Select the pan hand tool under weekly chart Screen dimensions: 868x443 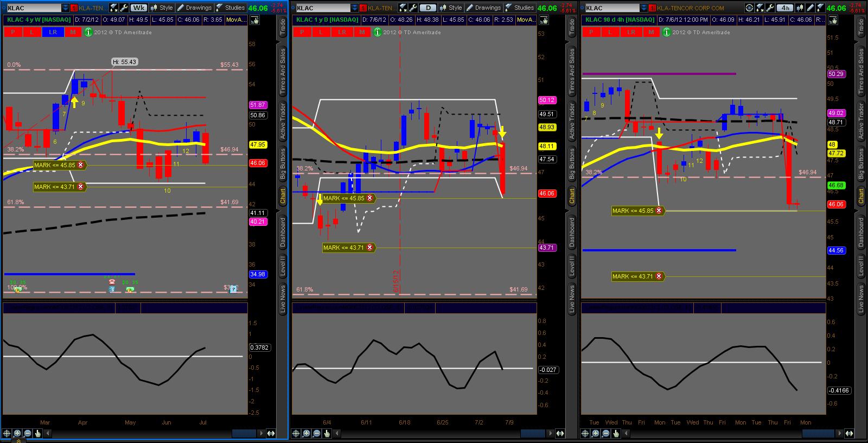coord(38,433)
